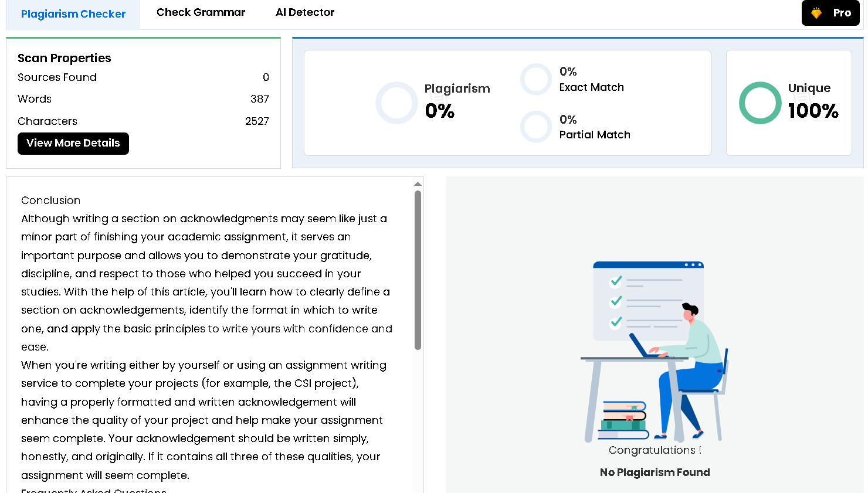Click the scanned text panel scrollbar thumb
The height and width of the screenshot is (493, 868).
pyautogui.click(x=418, y=270)
